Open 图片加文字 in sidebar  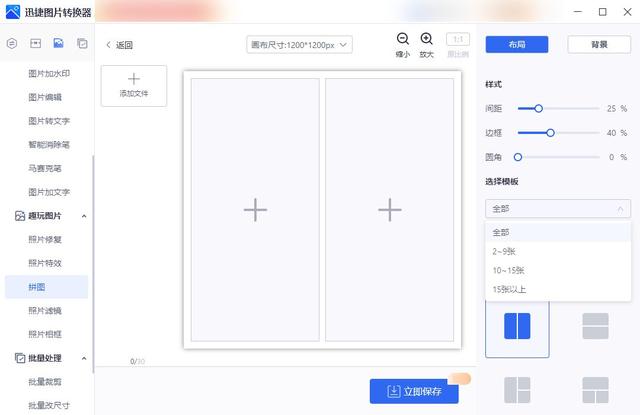[49, 192]
